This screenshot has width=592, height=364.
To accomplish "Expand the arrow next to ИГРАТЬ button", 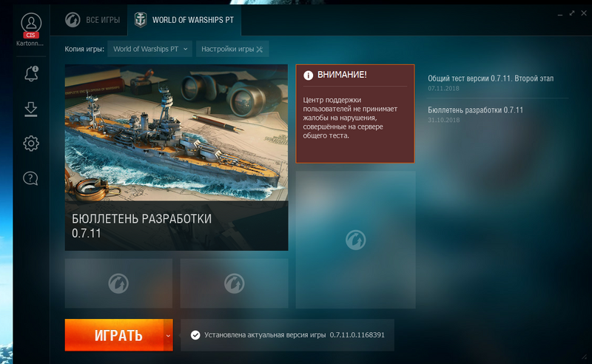I will tap(169, 335).
